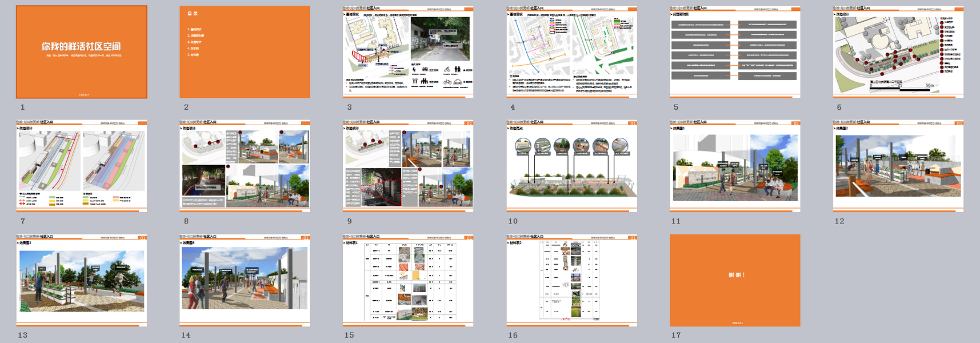Select slide 12 rendering thumbnail
The height and width of the screenshot is (343, 980).
coord(898,166)
